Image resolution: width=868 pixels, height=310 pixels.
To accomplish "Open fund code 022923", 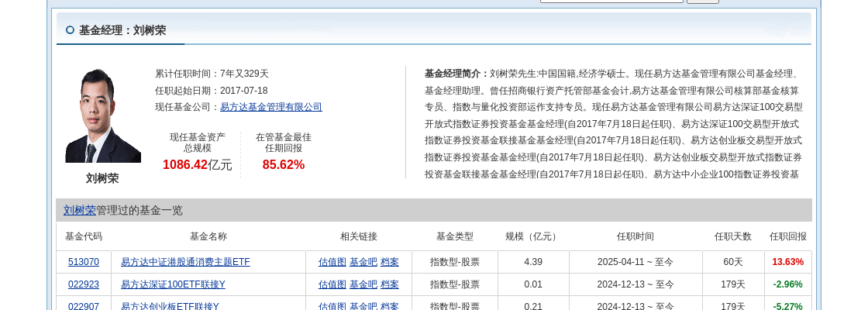I will 84,284.
